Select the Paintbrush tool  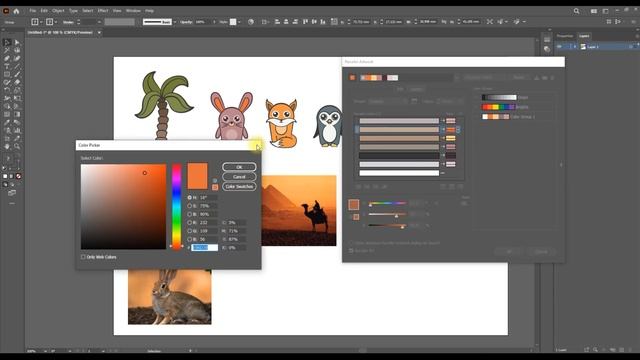pos(17,74)
